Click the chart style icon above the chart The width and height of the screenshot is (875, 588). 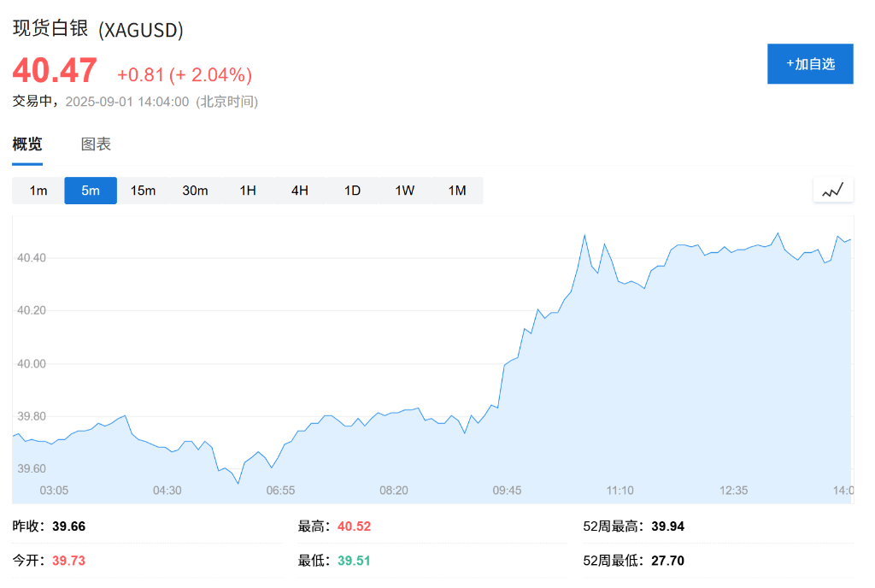pos(833,190)
